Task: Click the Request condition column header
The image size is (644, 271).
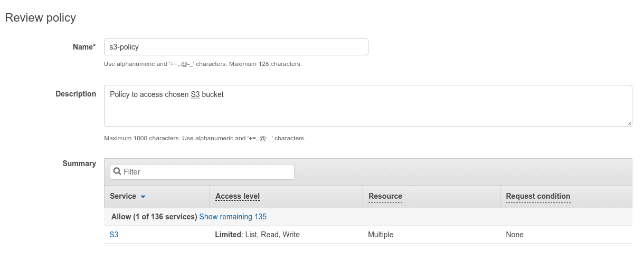Action: click(x=538, y=196)
